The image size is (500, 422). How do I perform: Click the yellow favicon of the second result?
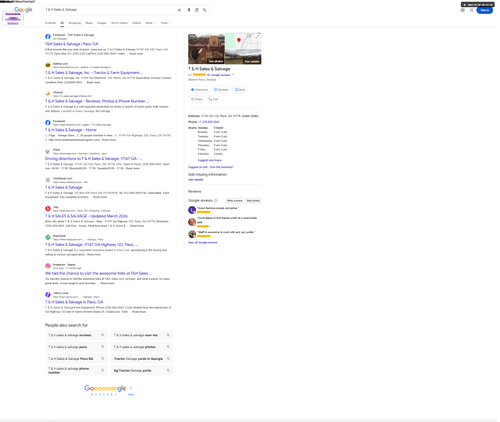pos(48,65)
